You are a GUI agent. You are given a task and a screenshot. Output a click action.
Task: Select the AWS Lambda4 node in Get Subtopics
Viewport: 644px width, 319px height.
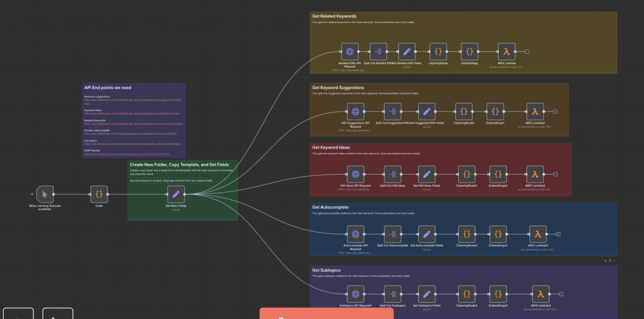(x=540, y=294)
